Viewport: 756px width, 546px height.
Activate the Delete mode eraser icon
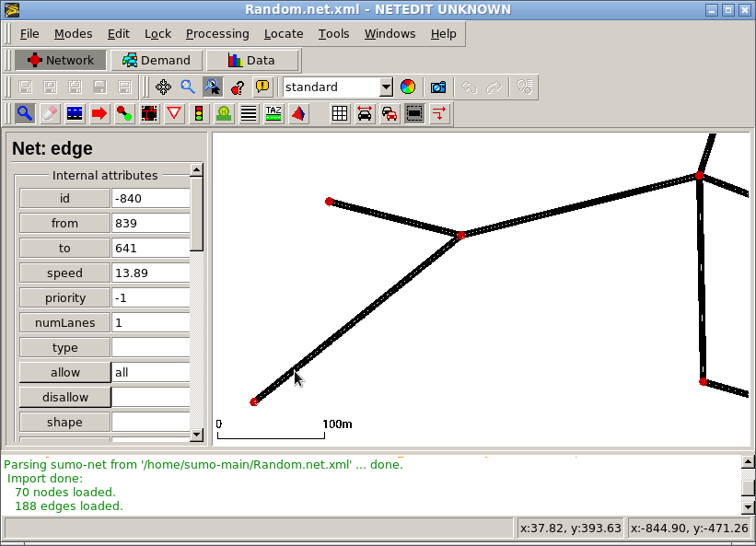point(50,114)
